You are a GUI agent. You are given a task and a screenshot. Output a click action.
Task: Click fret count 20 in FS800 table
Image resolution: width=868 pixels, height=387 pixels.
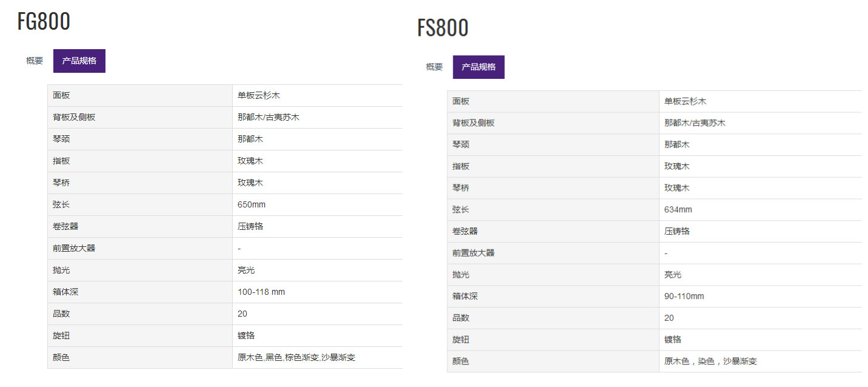tap(669, 318)
